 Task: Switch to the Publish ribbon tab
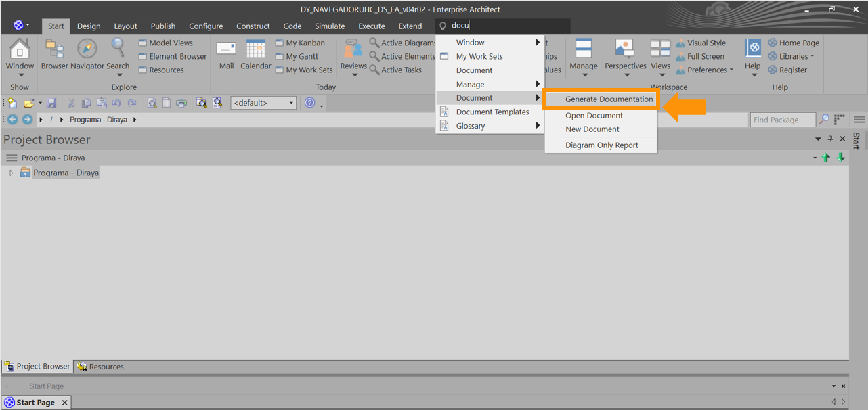pos(163,26)
